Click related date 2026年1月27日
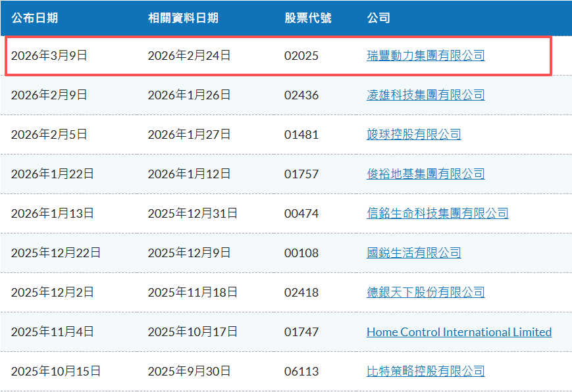Viewport: 572px width, 392px height. coord(189,134)
